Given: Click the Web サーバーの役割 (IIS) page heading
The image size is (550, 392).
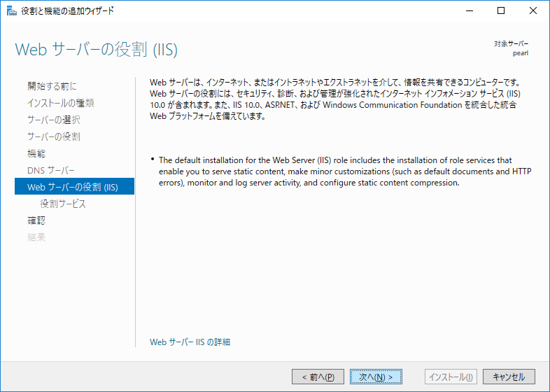Looking at the screenshot, I should point(97,50).
